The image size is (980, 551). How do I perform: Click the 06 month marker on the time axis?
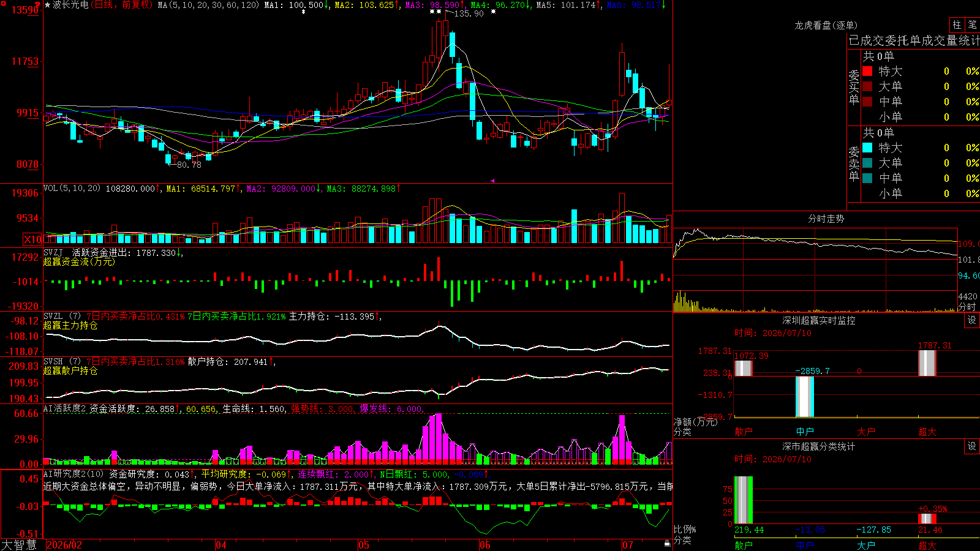coord(485,545)
